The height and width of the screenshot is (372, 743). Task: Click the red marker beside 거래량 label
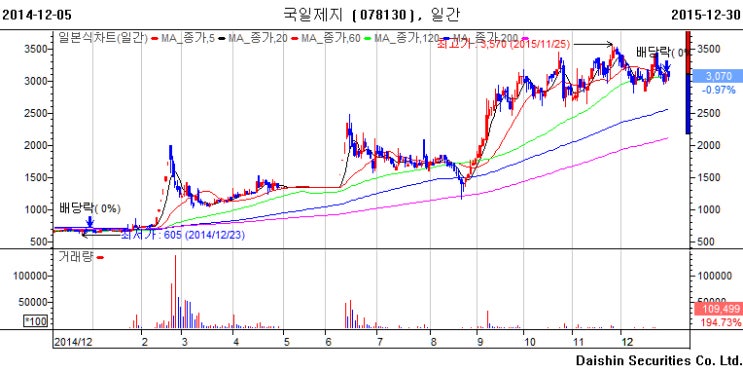click(x=100, y=257)
